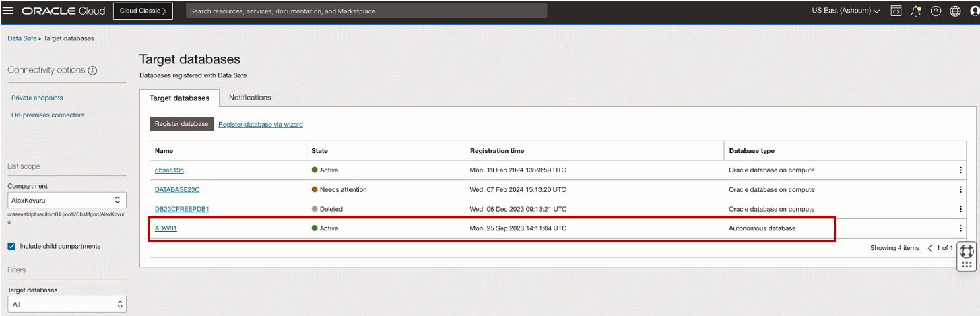
Task: Open the ADW01 database link
Action: pos(166,228)
